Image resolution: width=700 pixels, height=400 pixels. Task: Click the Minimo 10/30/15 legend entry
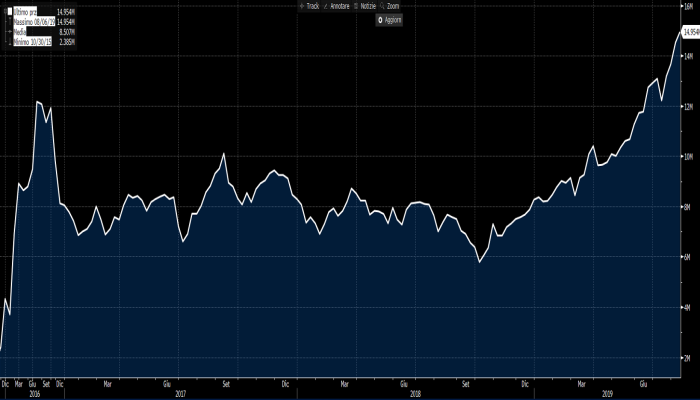tap(32, 42)
